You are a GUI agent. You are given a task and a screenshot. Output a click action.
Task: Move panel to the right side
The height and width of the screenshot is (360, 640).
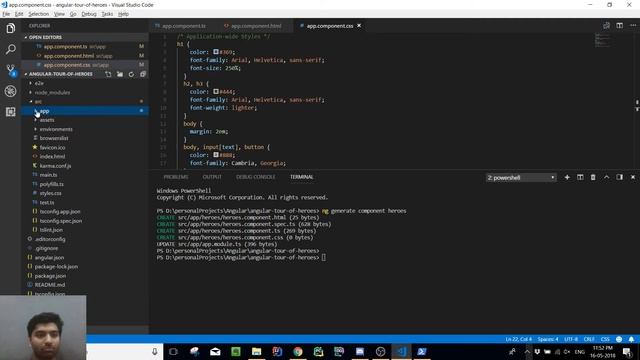620,177
